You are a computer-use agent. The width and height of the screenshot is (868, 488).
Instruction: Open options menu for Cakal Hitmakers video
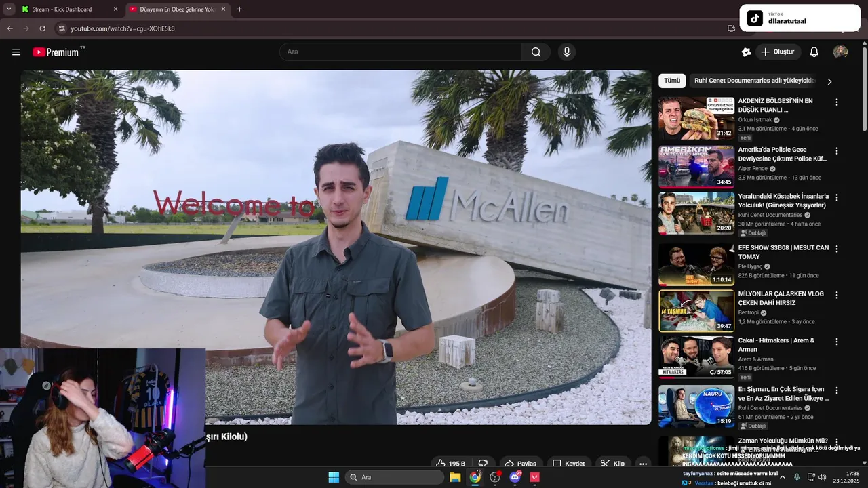click(x=836, y=342)
